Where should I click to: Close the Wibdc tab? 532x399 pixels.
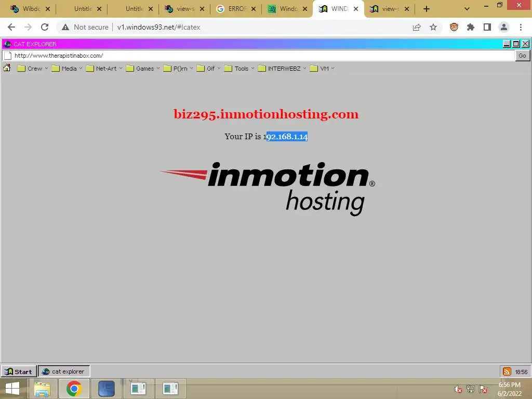point(48,9)
